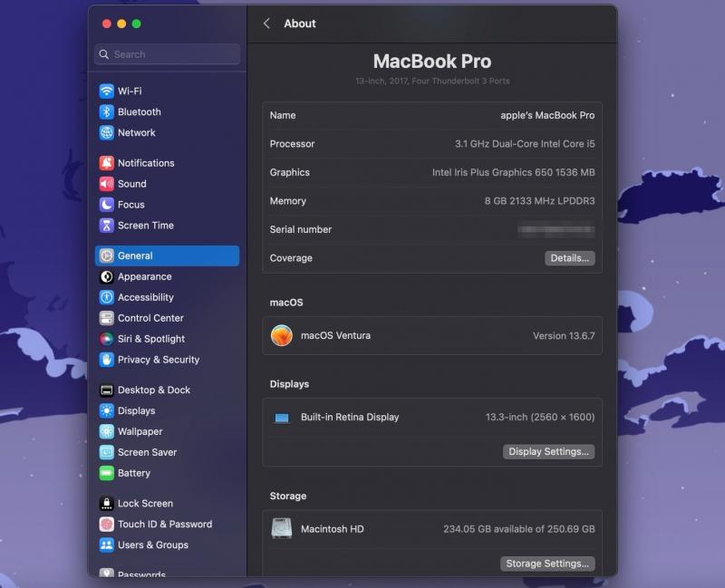Open Screen Saver icon

tap(106, 452)
